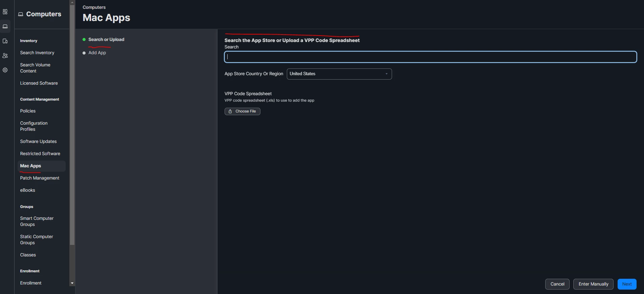Screen dimensions: 644x294
Task: Click the Inventory section header
Action: [28, 41]
